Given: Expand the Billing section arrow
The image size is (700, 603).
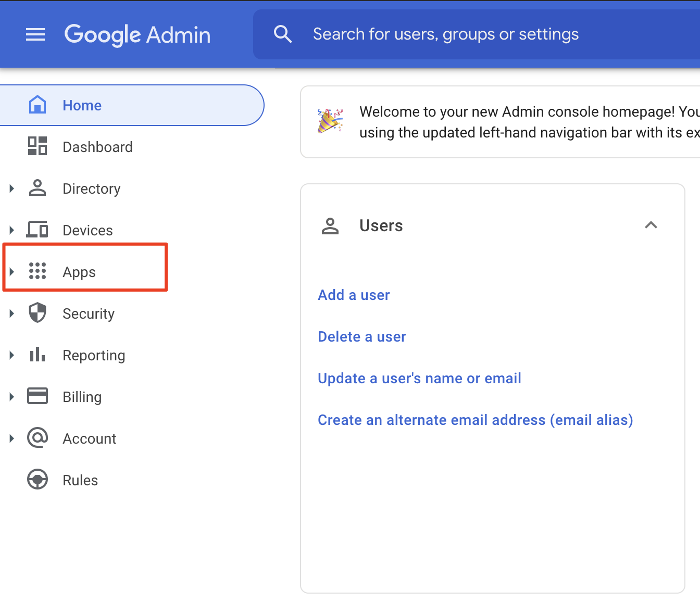Looking at the screenshot, I should click(11, 397).
